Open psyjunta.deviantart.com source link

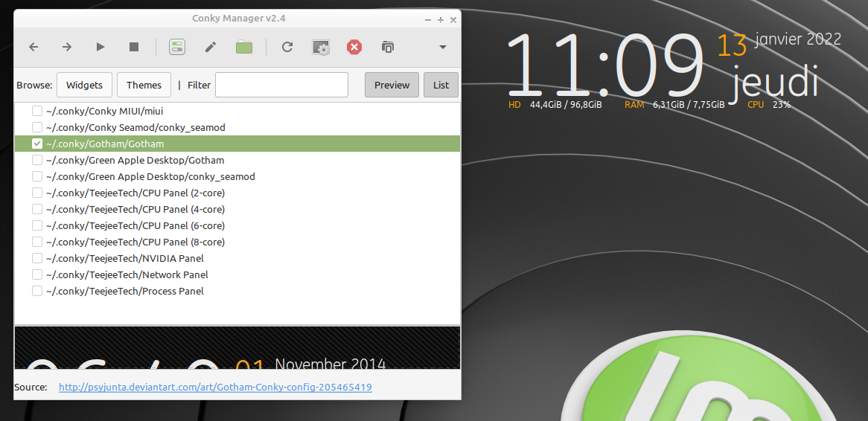click(x=215, y=388)
